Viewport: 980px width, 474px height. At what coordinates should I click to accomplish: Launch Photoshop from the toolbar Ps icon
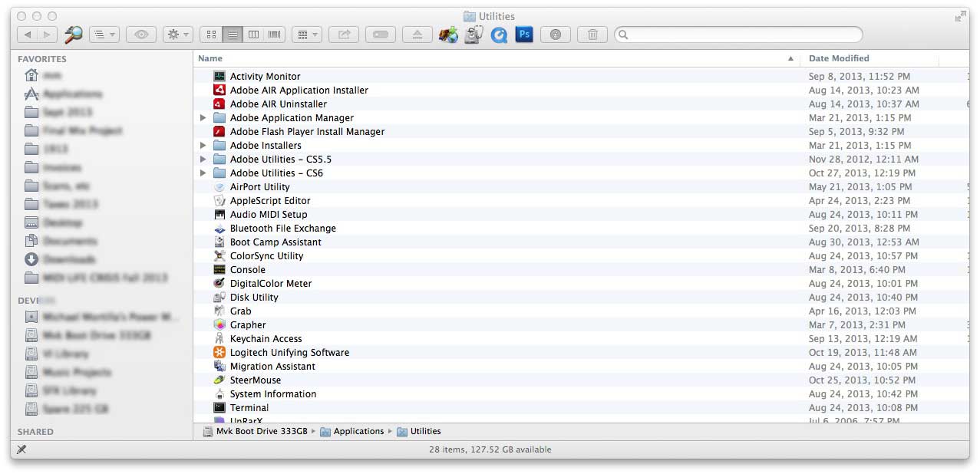524,34
